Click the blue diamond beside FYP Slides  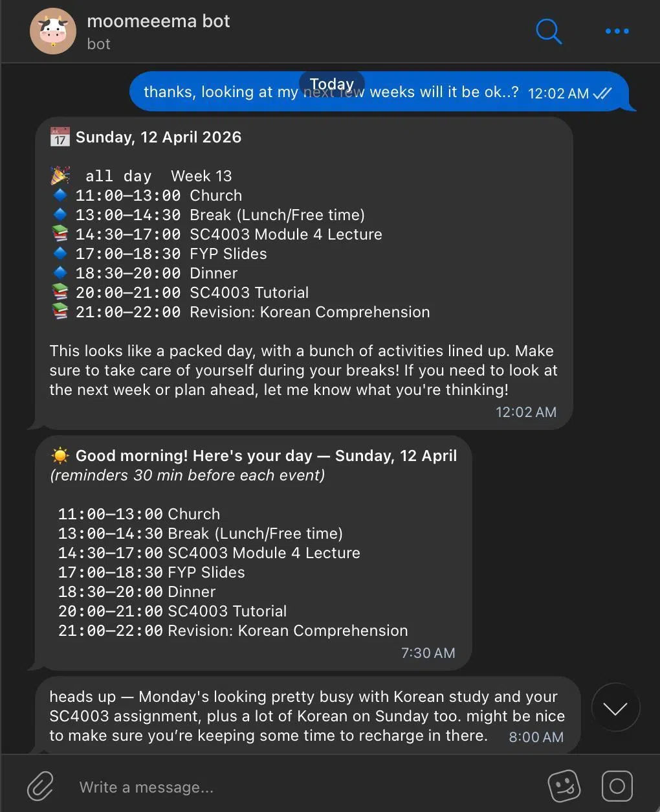click(x=60, y=253)
